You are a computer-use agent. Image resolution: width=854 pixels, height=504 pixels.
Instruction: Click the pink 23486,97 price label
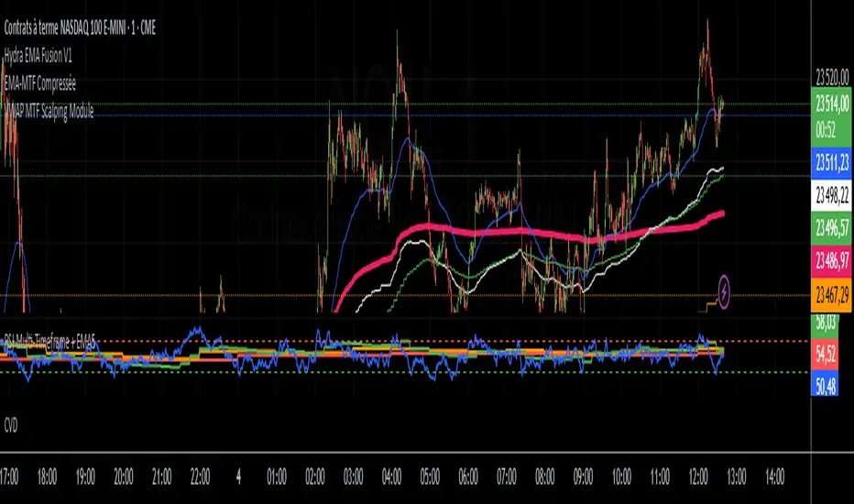pos(832,261)
